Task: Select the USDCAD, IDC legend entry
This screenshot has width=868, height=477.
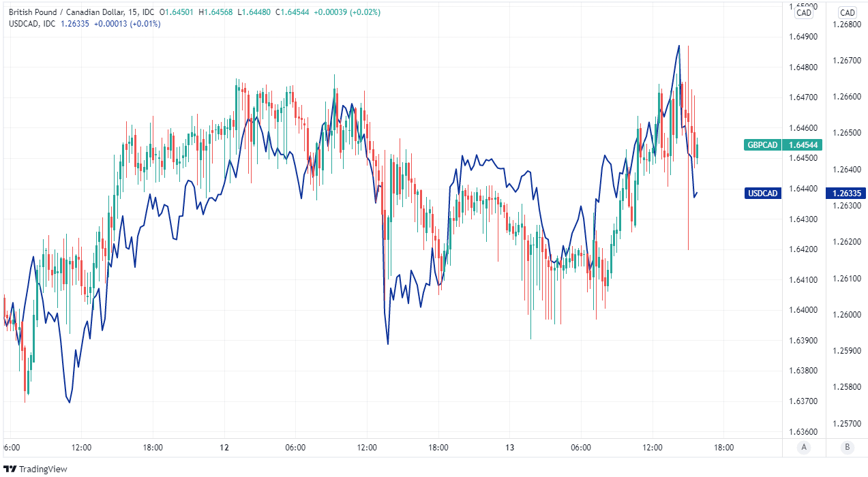Action: 33,23
